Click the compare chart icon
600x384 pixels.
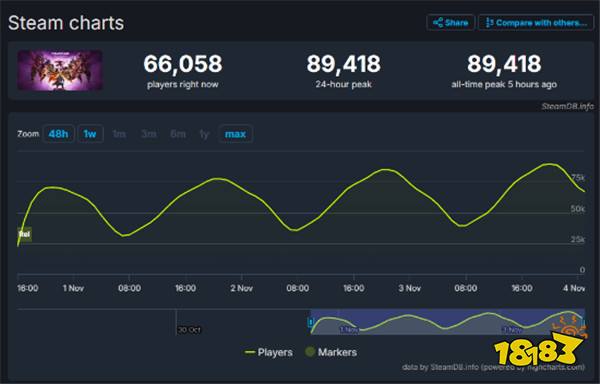489,23
